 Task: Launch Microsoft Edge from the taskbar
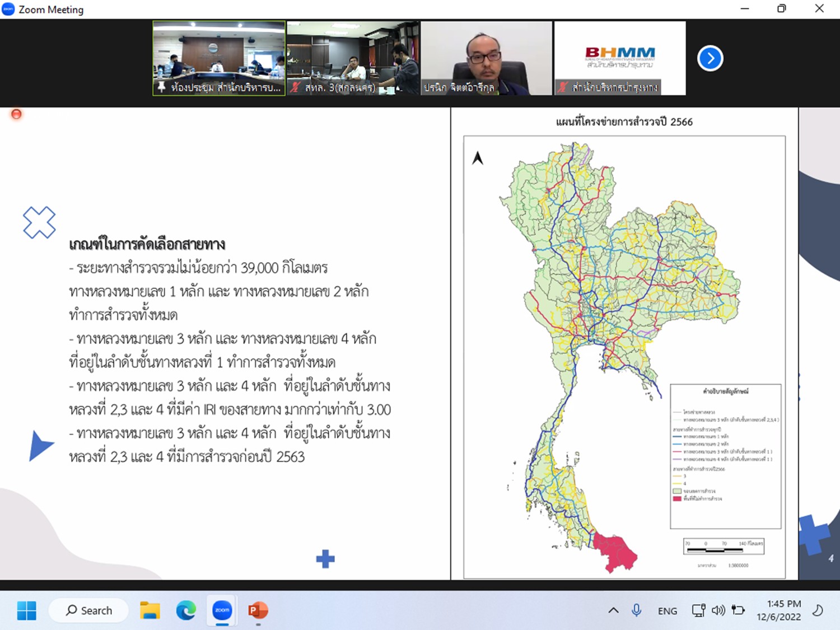[186, 610]
